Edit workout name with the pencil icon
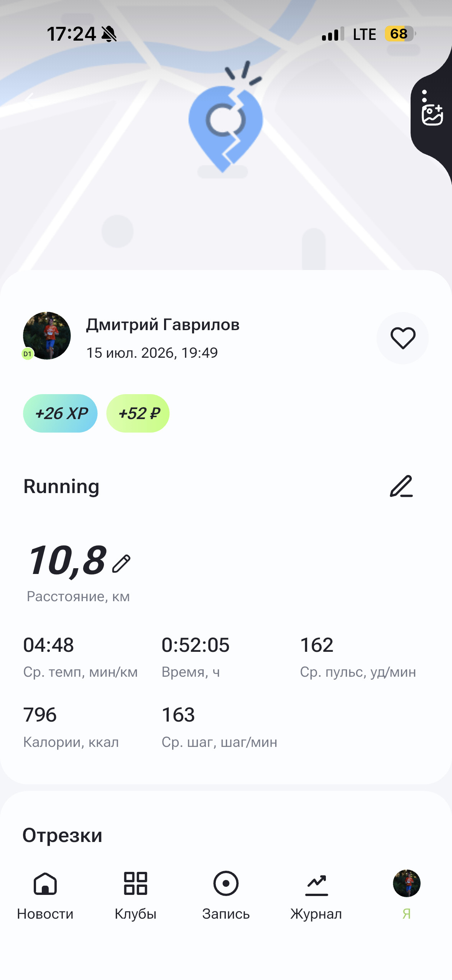Viewport: 452px width, 980px height. (401, 486)
